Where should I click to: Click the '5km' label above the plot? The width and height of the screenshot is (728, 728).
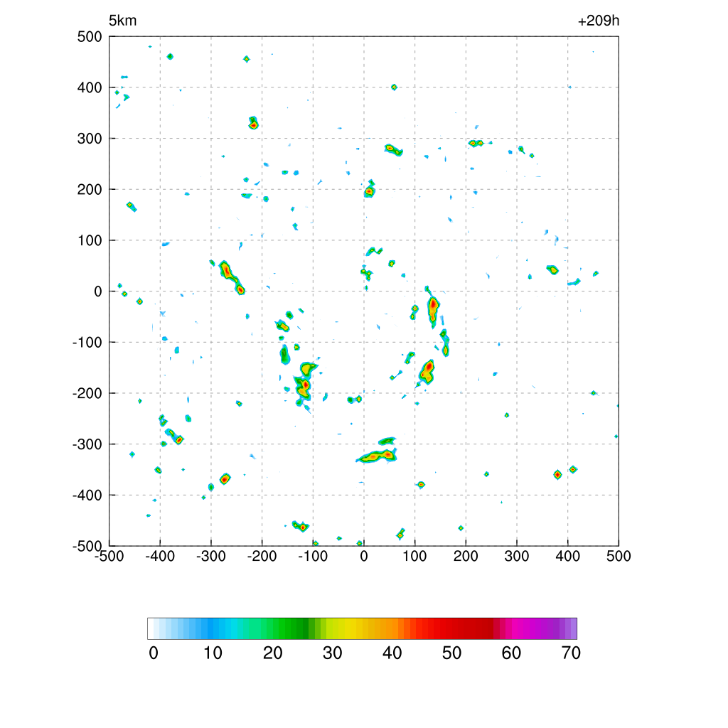coord(122,21)
